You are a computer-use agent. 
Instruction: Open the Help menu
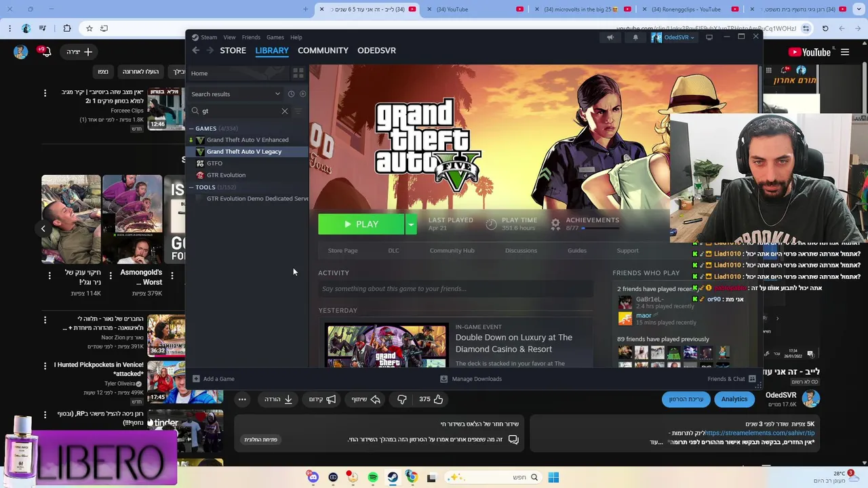pyautogui.click(x=296, y=37)
